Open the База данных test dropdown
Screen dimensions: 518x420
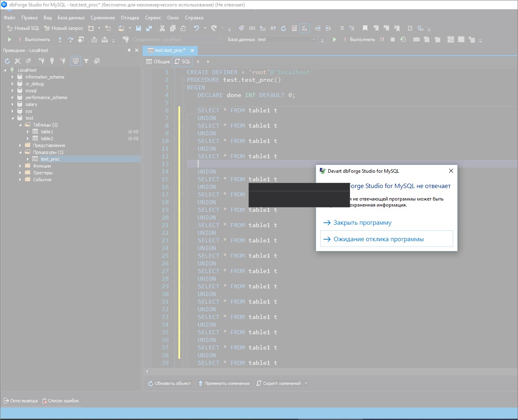pos(288,39)
